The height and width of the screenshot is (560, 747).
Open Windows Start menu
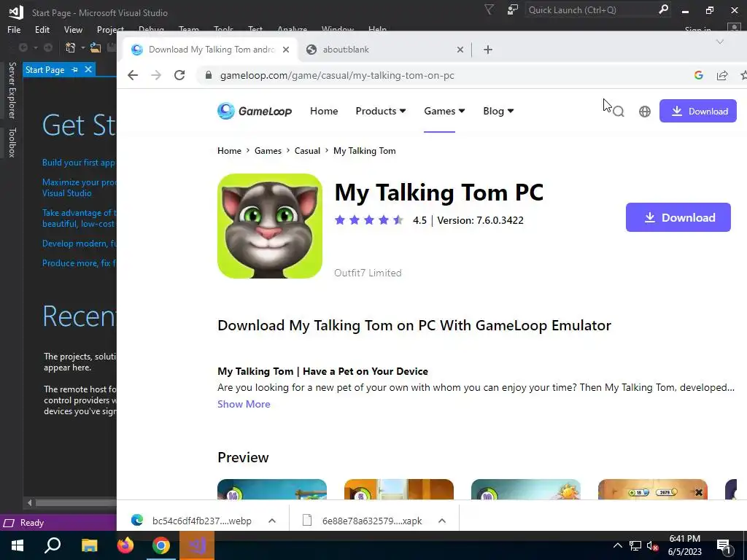point(18,545)
